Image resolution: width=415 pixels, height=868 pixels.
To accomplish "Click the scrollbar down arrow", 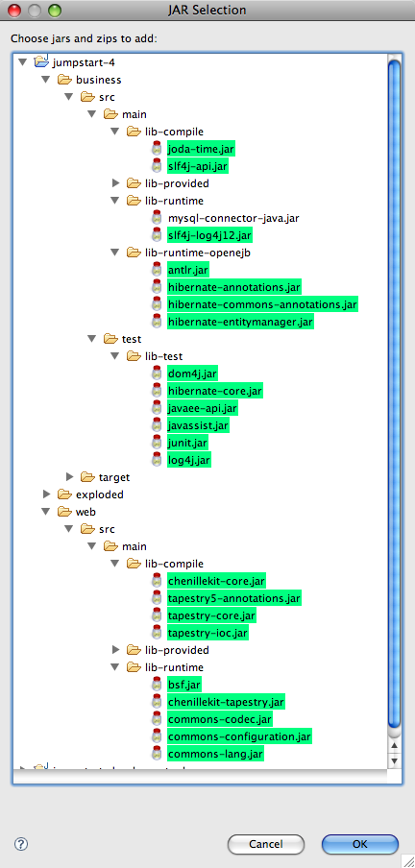I will (x=394, y=760).
